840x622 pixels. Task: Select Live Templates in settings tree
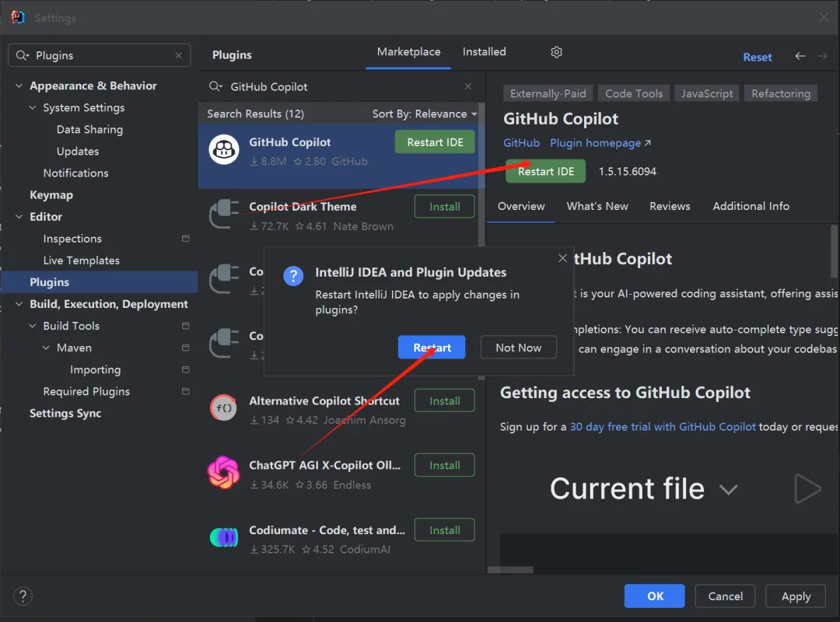pyautogui.click(x=82, y=260)
